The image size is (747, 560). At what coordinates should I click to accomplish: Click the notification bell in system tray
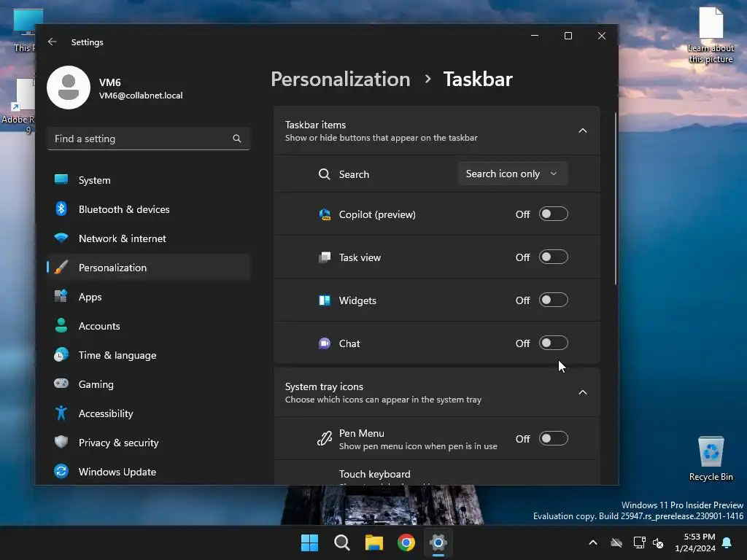pyautogui.click(x=727, y=542)
